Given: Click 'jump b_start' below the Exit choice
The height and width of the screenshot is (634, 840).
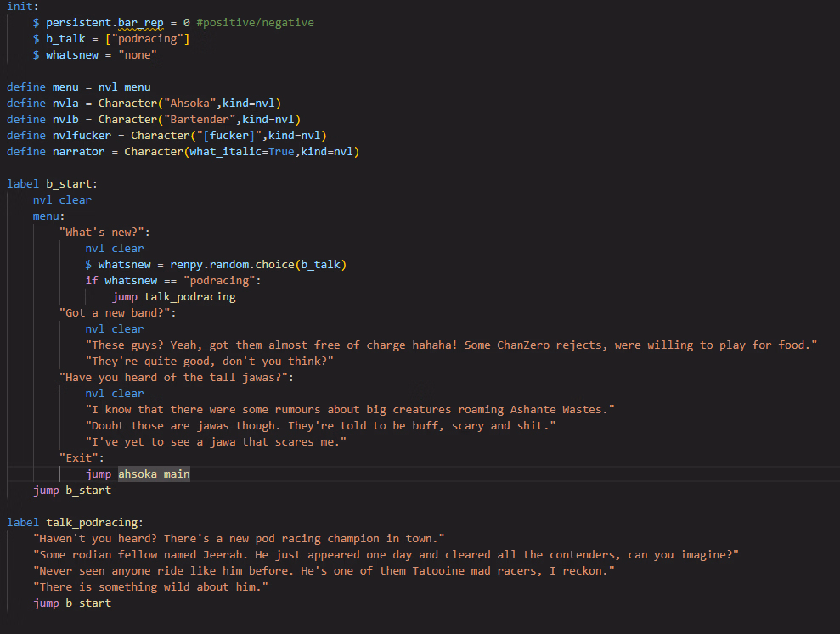Looking at the screenshot, I should tap(72, 490).
